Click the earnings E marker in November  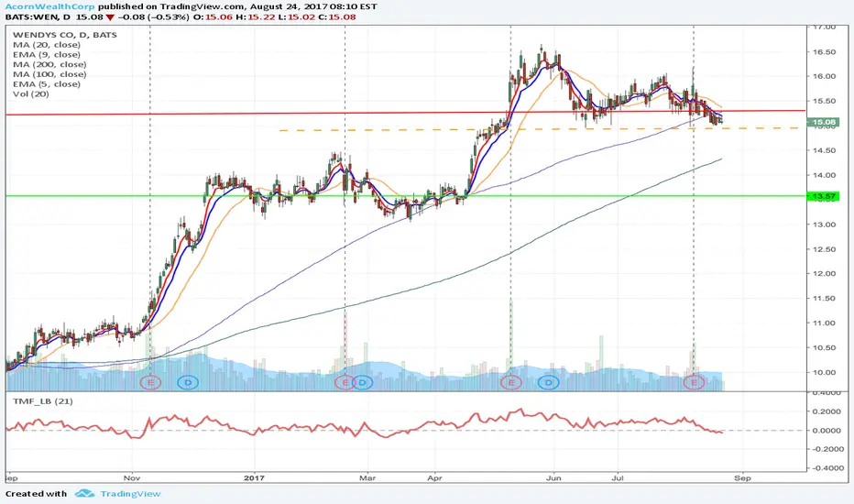coord(151,382)
